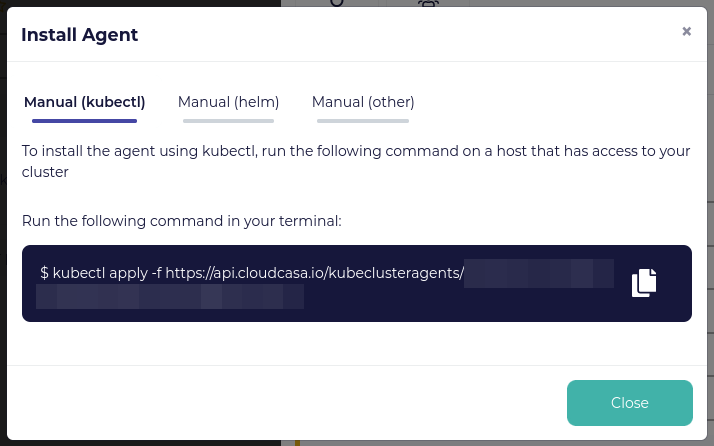Click 'Run the following command in your terminal' label
Image resolution: width=714 pixels, height=446 pixels.
182,221
